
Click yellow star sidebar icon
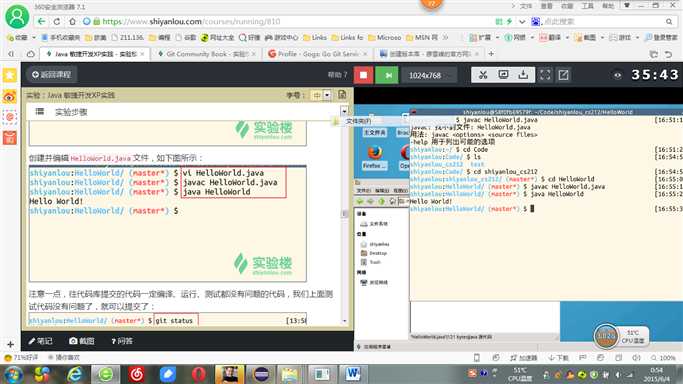10,75
